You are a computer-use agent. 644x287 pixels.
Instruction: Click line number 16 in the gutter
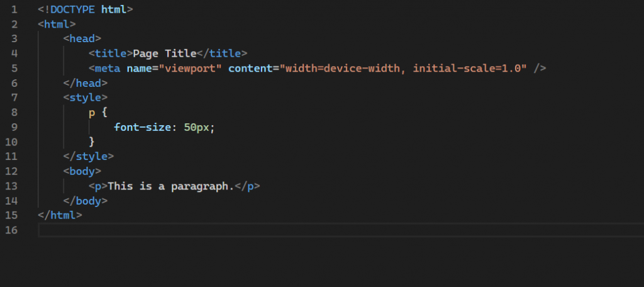[11, 230]
